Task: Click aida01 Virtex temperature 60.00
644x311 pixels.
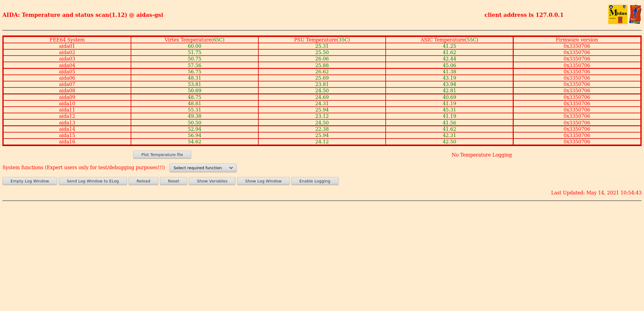Action: pos(195,46)
